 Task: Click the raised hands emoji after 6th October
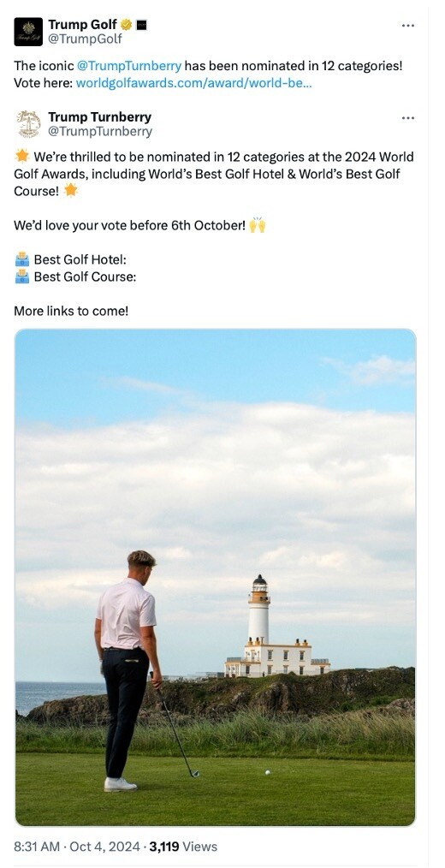258,225
